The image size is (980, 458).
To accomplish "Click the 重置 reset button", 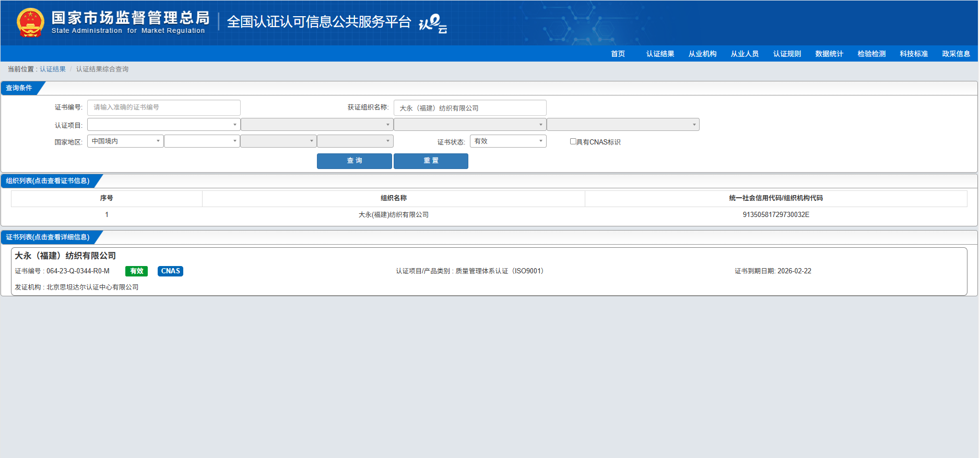I will [431, 161].
